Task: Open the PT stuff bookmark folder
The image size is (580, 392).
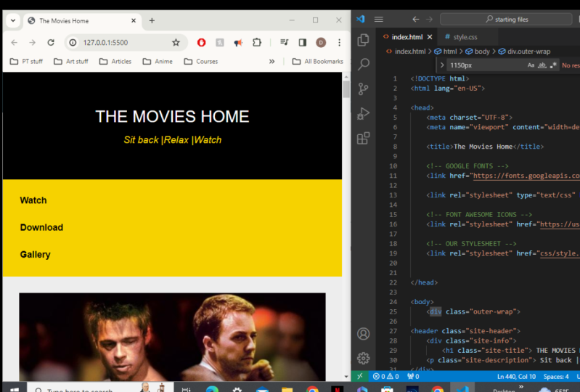Action: pyautogui.click(x=27, y=62)
